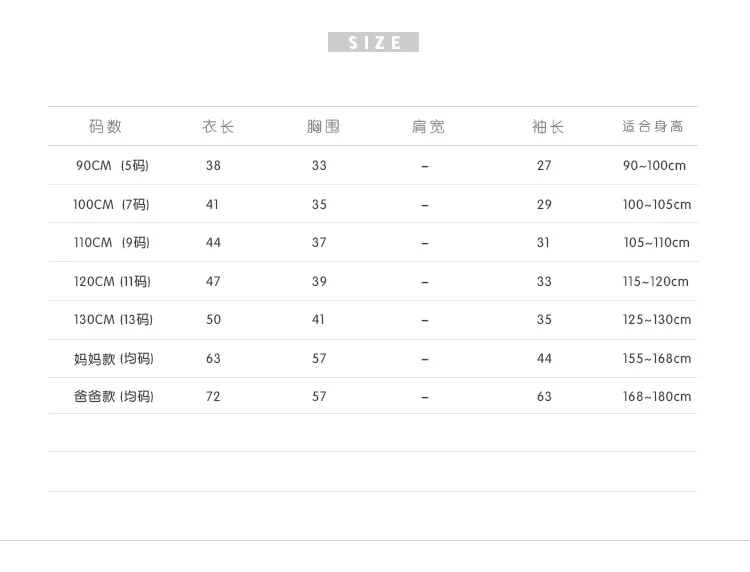Viewport: 750px width, 572px height.
Task: Click sleeve length 33 in 120CM row
Action: click(x=544, y=281)
